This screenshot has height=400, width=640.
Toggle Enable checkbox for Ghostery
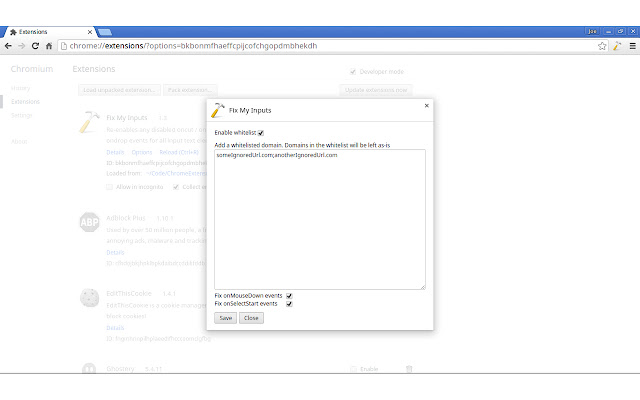[x=353, y=369]
